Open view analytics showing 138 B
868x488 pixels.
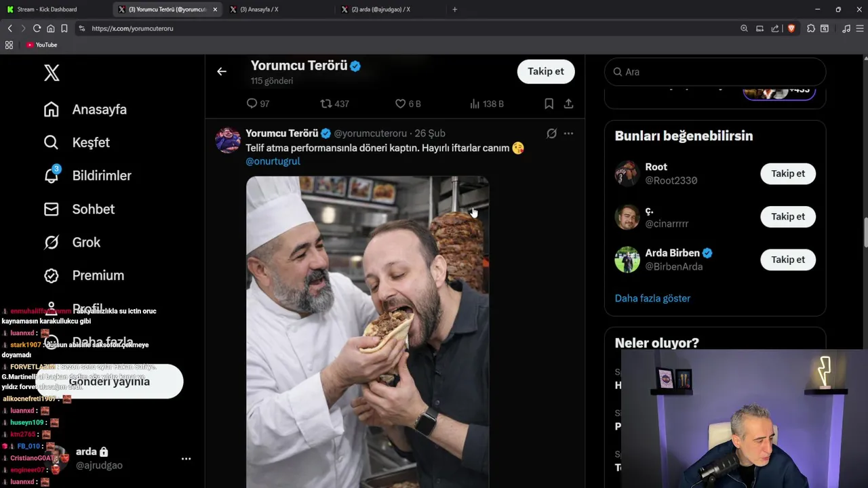click(x=475, y=104)
